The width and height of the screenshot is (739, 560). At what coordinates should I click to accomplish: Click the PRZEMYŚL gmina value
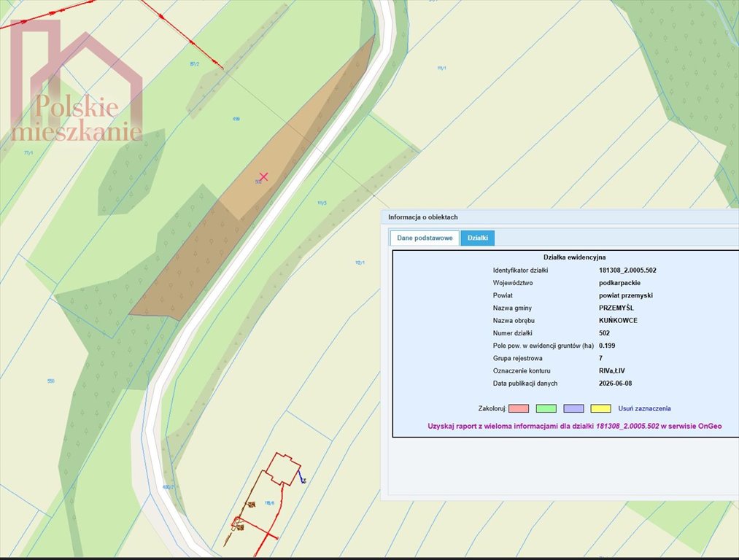[x=616, y=308]
